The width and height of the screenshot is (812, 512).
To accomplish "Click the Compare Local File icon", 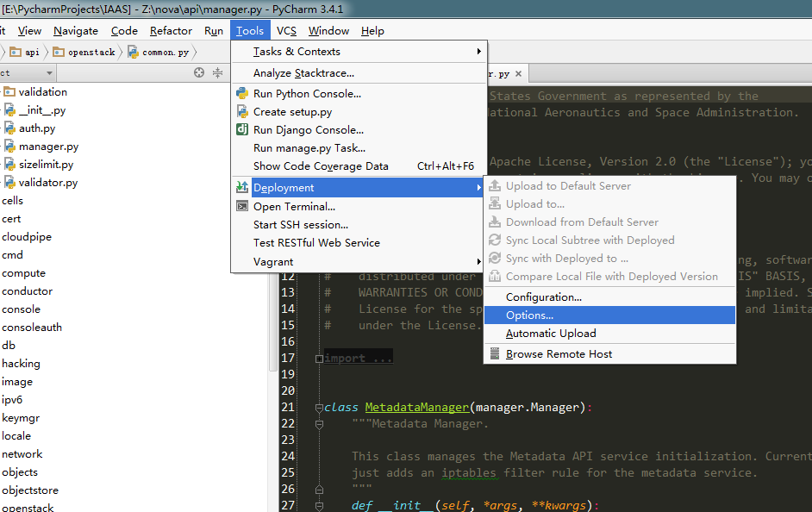I will click(x=495, y=276).
